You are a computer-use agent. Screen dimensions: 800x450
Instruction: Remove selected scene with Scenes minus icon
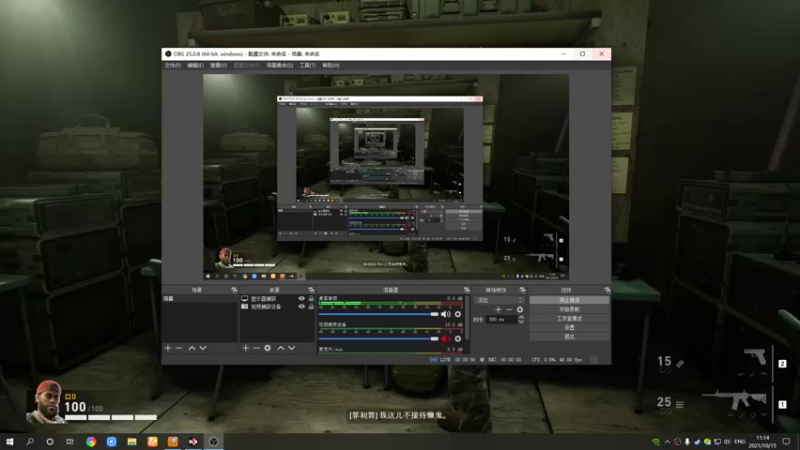tap(179, 348)
